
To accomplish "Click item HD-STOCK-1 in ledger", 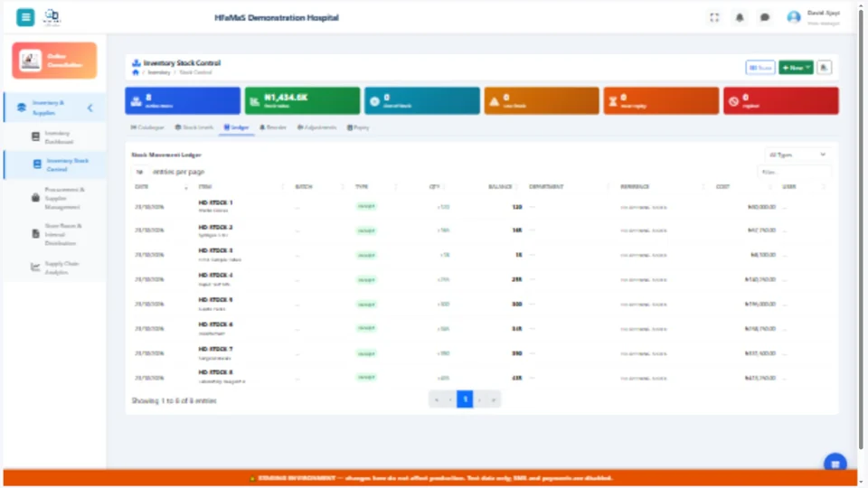I will (x=215, y=203).
